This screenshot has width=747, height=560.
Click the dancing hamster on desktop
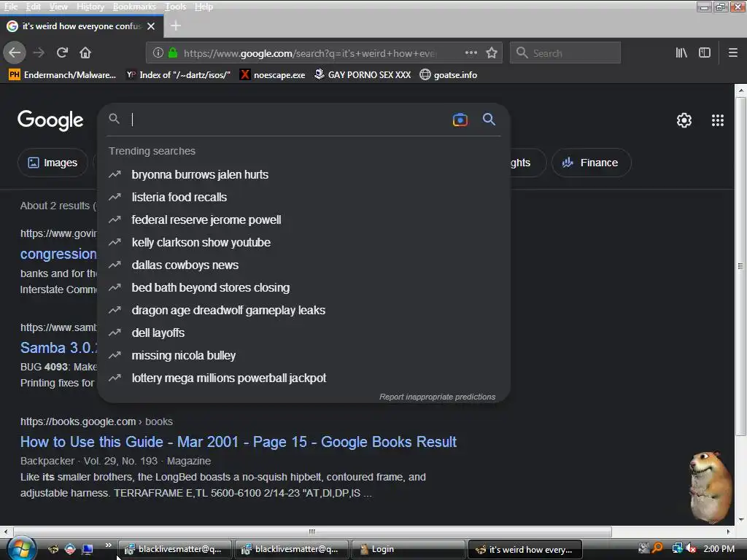711,486
